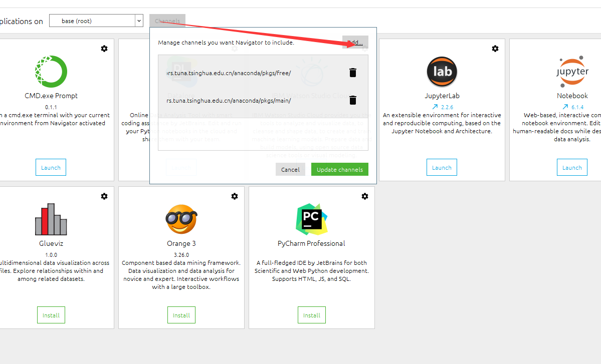Select the tsinghua pkgs/main/ channel row
601x364 pixels.
(x=263, y=100)
